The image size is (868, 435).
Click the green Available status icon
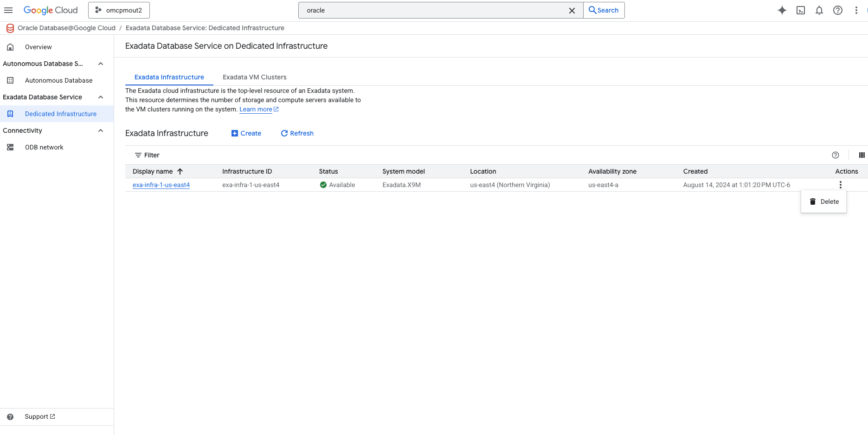(323, 185)
